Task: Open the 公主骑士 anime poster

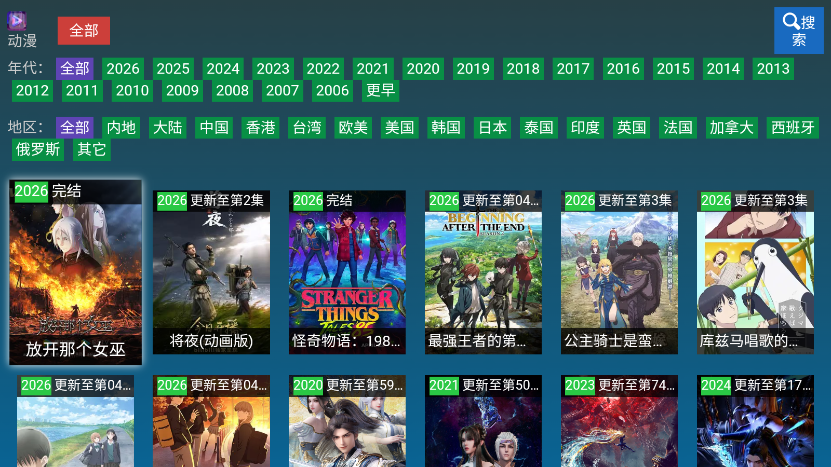Action: [619, 272]
